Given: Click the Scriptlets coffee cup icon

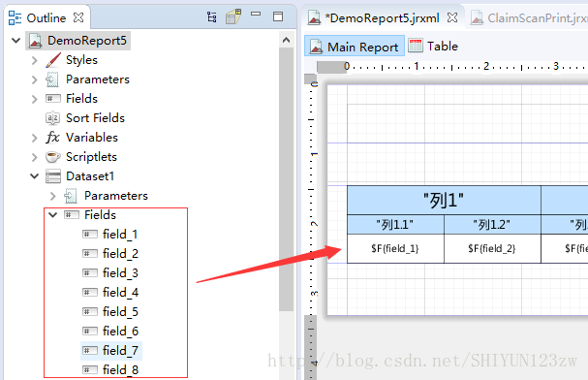Looking at the screenshot, I should [x=52, y=157].
